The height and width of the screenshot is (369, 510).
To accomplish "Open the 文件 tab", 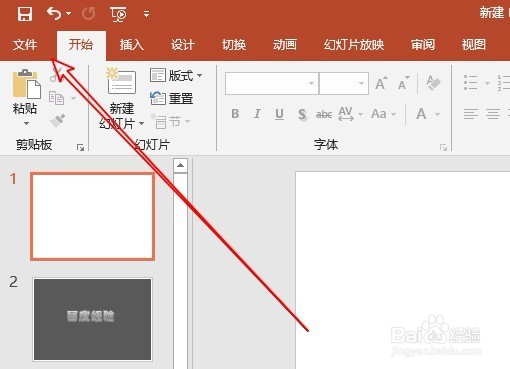I will (25, 45).
